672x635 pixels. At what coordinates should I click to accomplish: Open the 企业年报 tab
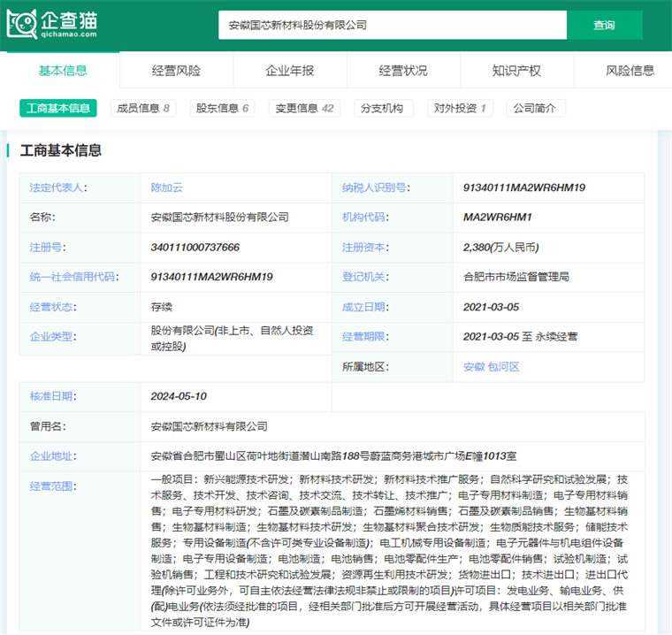pyautogui.click(x=290, y=71)
